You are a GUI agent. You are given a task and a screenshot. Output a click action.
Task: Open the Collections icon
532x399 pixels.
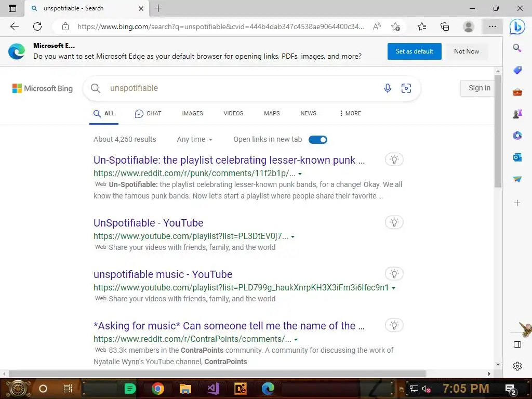click(x=445, y=26)
